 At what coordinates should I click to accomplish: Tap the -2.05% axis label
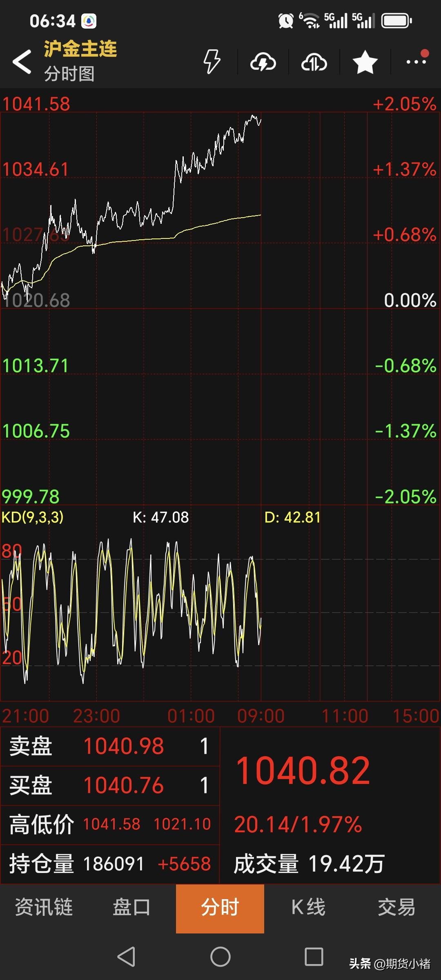point(406,497)
